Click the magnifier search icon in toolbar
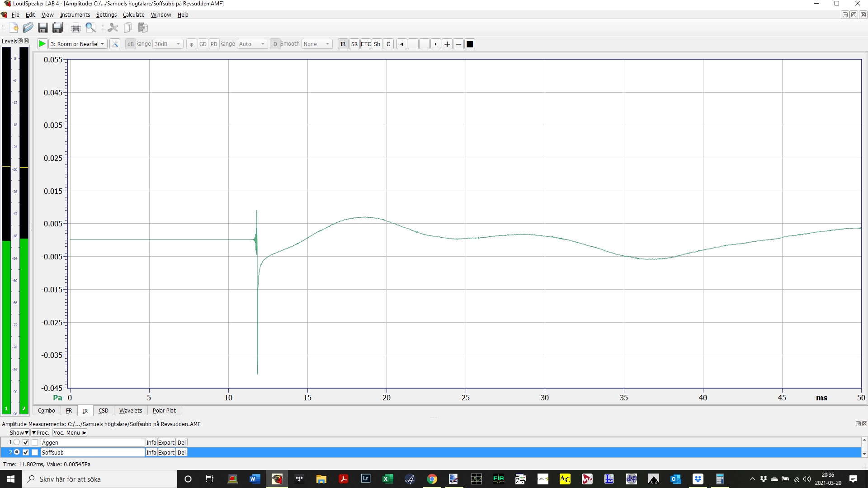The width and height of the screenshot is (868, 488). [x=91, y=28]
